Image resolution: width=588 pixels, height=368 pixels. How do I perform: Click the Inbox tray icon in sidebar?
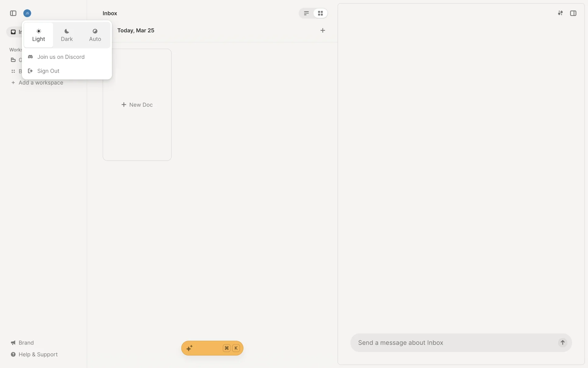click(x=13, y=32)
